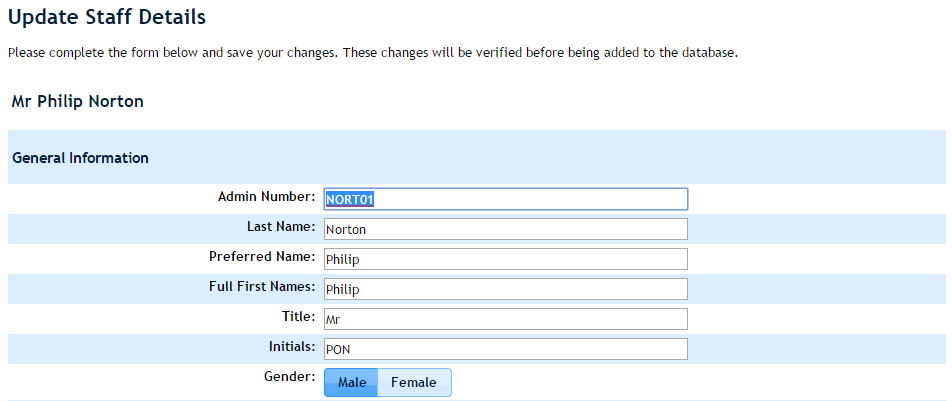The width and height of the screenshot is (952, 401).
Task: Select Male as the gender
Action: pos(352,383)
